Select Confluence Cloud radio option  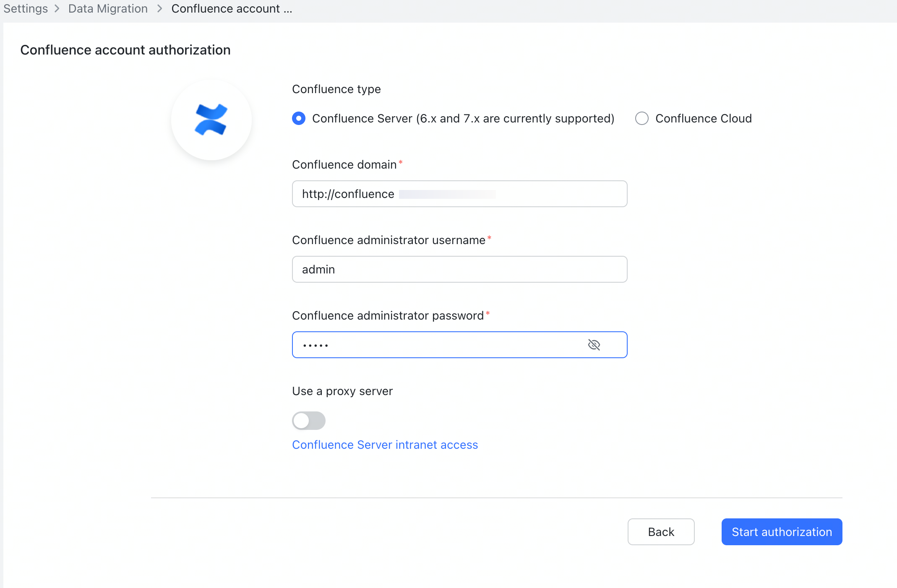[x=641, y=118]
